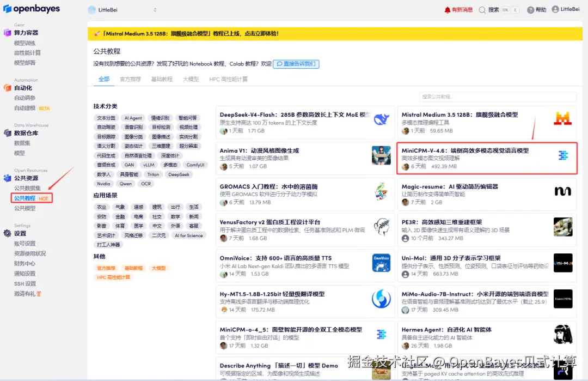588x381 pixels.
Task: Click the Magic-resume logo icon
Action: (563, 191)
